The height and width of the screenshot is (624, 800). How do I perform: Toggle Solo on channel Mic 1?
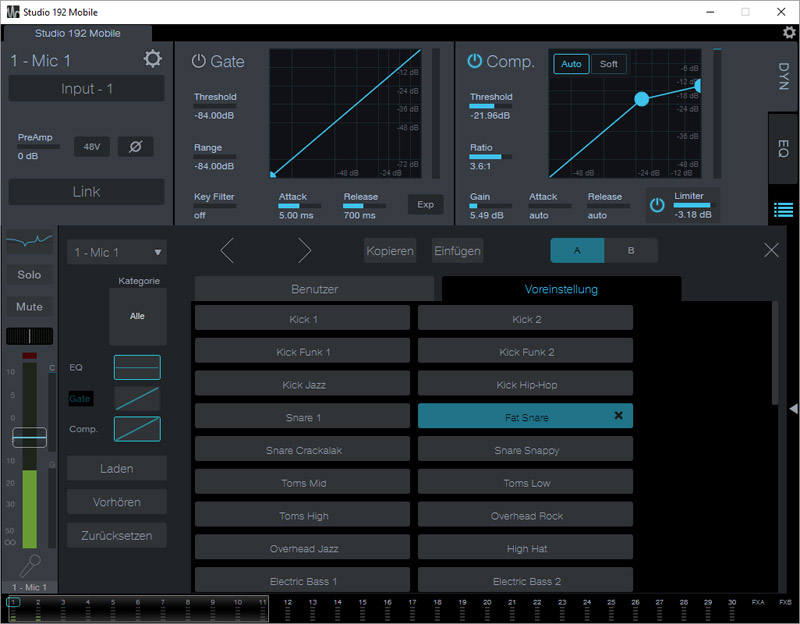[x=29, y=275]
